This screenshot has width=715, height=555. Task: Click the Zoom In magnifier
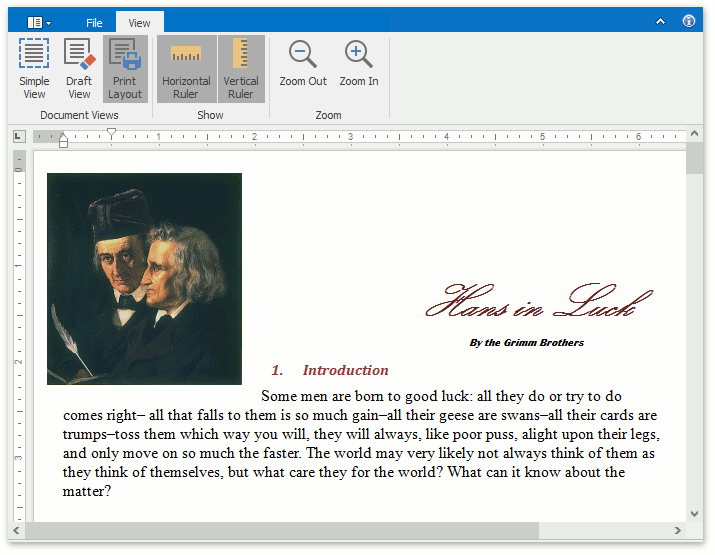pos(358,64)
